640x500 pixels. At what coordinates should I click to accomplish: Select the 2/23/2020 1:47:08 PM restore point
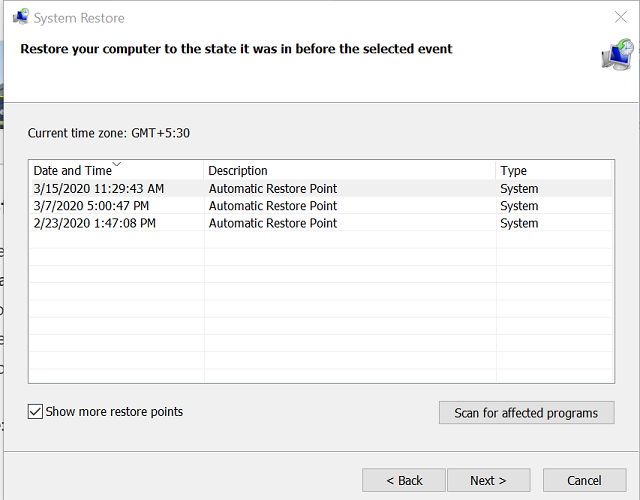click(94, 224)
